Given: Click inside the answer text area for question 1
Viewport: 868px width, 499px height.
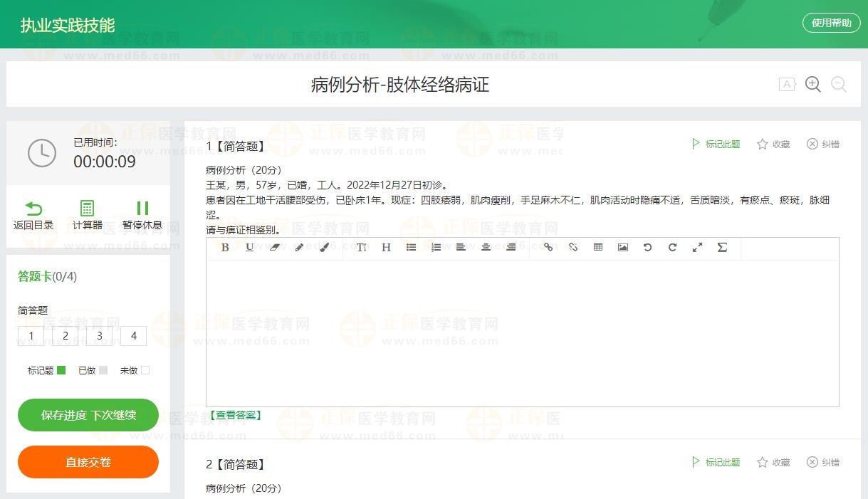Looking at the screenshot, I should (522, 332).
